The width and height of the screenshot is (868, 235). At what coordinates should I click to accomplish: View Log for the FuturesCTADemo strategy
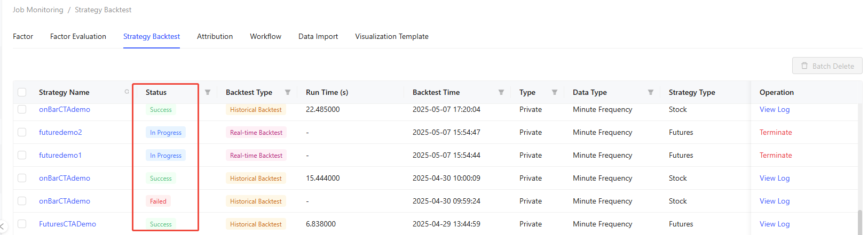click(774, 224)
